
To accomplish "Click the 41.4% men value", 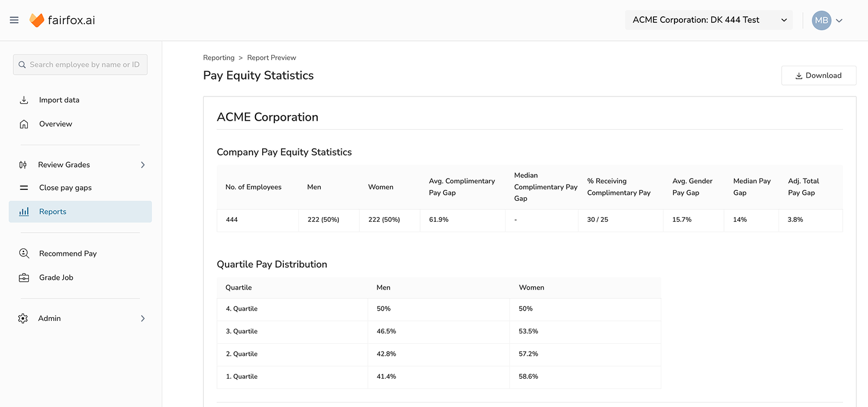I will point(386,377).
